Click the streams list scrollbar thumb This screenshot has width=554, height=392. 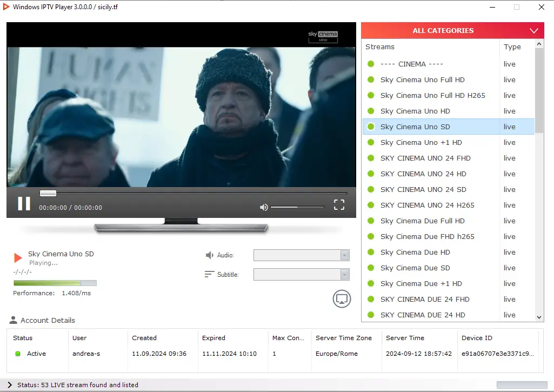[539, 91]
